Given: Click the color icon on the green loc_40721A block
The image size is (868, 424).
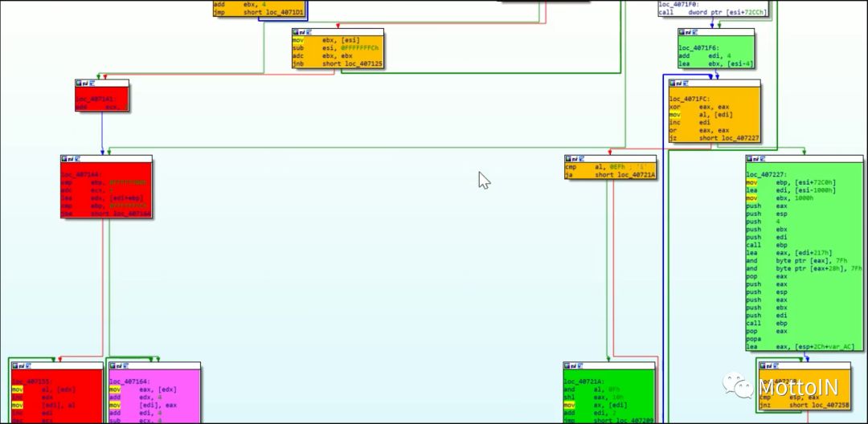Looking at the screenshot, I should pos(567,365).
